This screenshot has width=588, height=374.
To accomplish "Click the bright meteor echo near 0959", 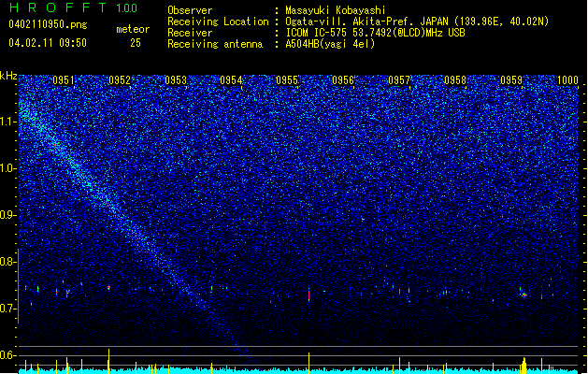I will 523,295.
